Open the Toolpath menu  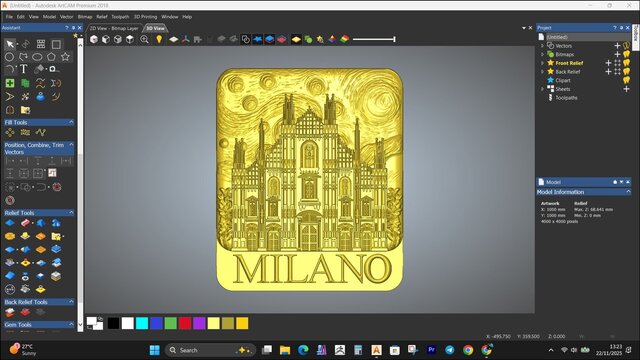(120, 17)
